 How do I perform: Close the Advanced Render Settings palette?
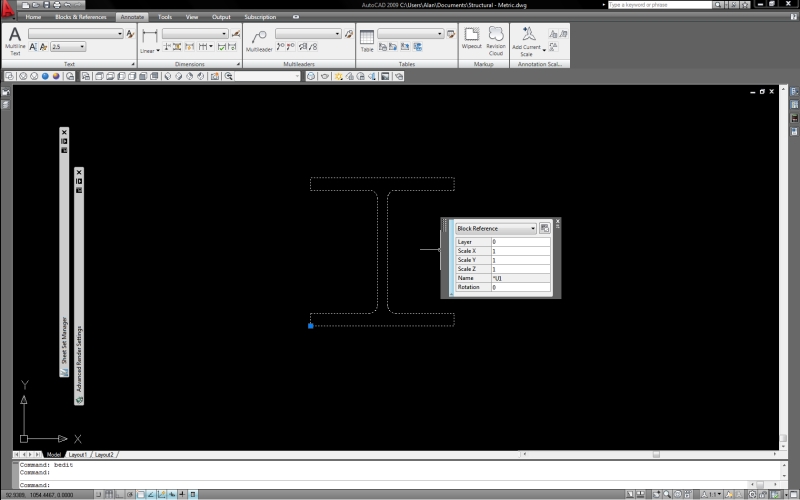79,172
